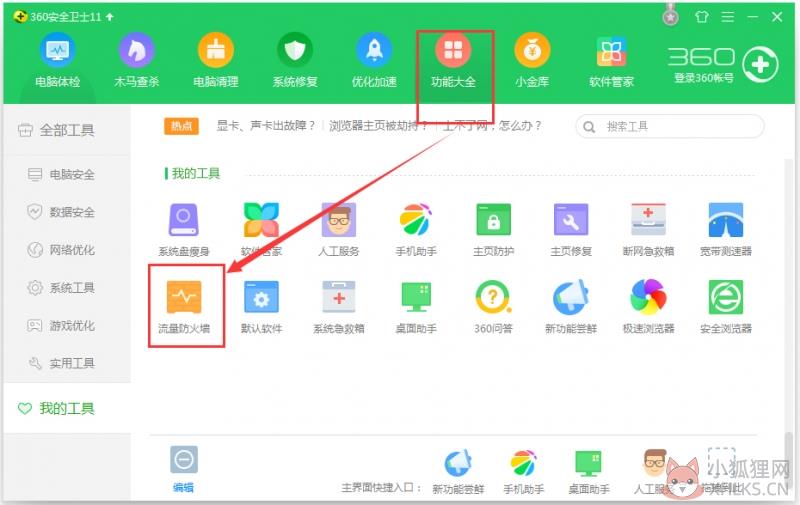This screenshot has height=505, width=800.
Task: Launch 系统盘瘦身 tool
Action: 184,230
